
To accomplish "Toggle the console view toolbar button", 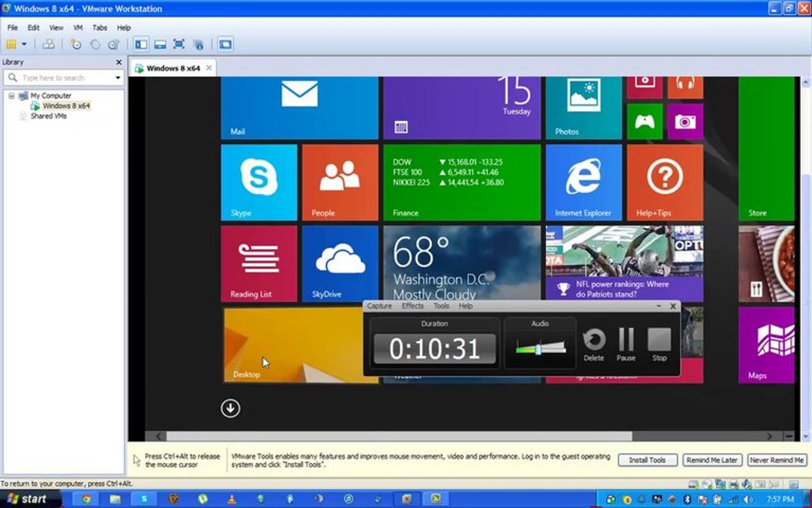I will 226,44.
